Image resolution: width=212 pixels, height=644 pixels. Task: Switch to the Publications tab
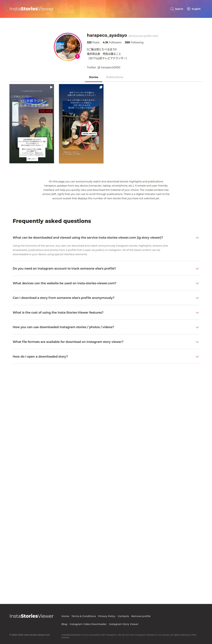[x=114, y=77]
